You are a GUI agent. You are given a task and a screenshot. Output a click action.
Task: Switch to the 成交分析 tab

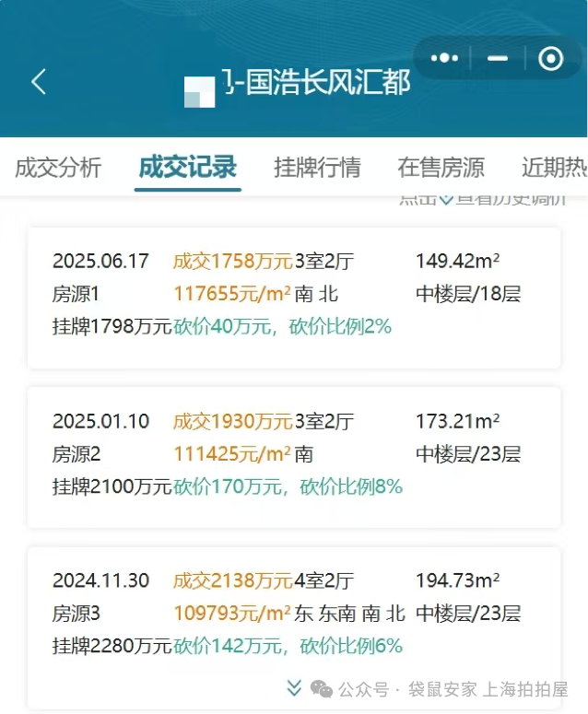(x=58, y=167)
